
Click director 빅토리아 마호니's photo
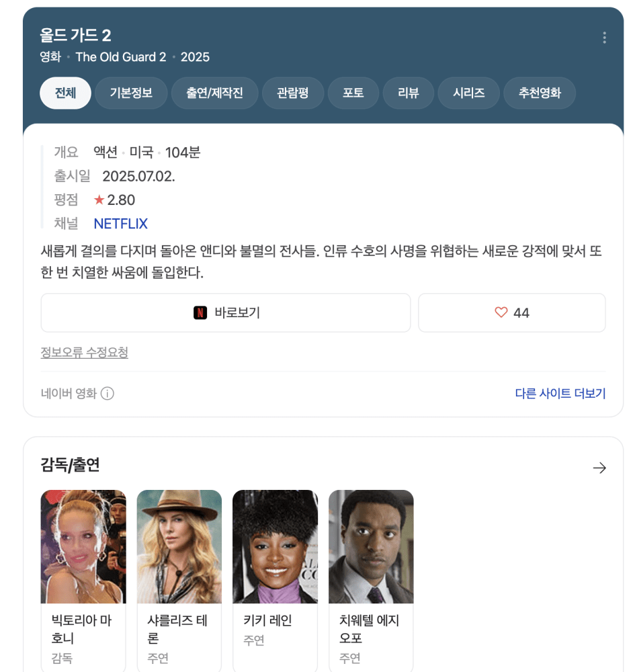[x=83, y=546]
